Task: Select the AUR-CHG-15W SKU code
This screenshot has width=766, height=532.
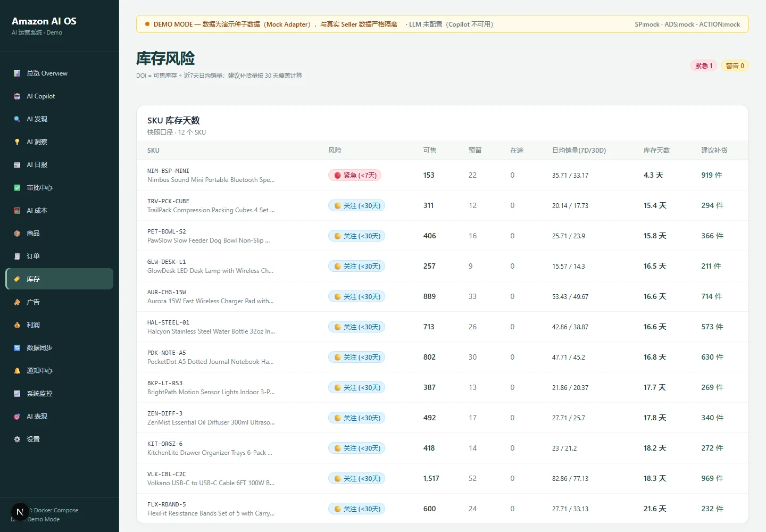Action: 166,293
